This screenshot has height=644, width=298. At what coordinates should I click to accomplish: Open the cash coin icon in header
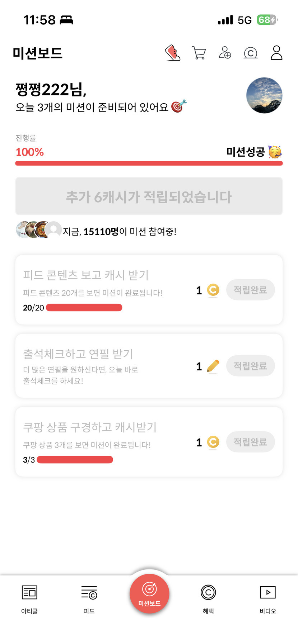pyautogui.click(x=251, y=53)
